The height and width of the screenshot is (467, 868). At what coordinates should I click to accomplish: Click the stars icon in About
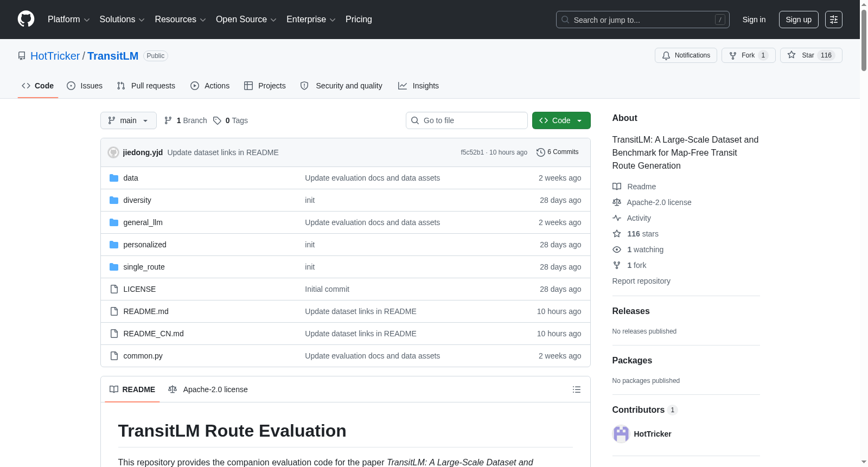(x=617, y=234)
